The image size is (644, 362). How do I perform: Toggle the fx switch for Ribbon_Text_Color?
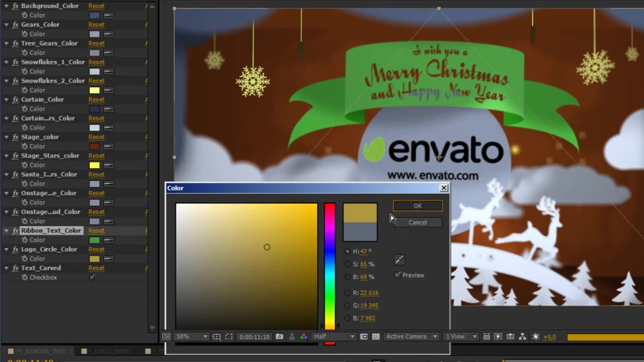pos(15,231)
